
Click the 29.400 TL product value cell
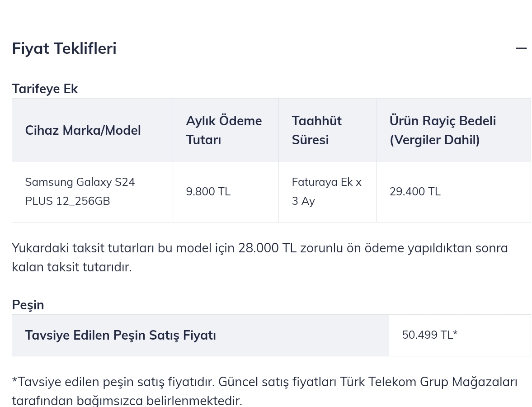coord(415,192)
